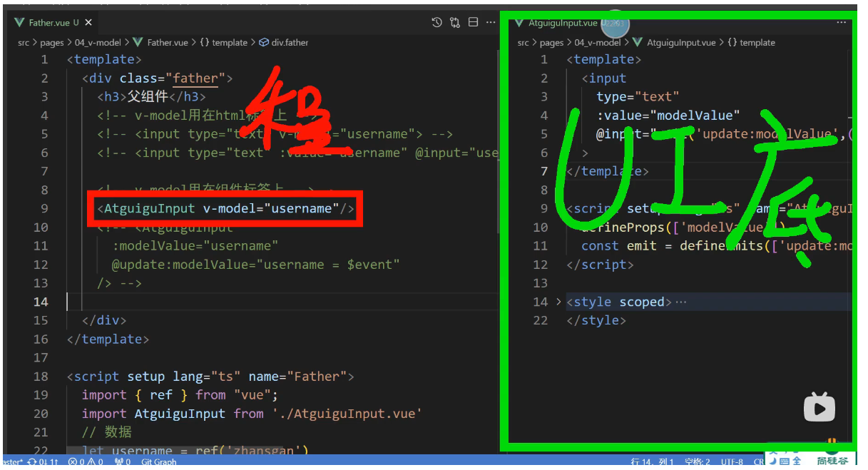Open the timeline history icon in left editor
The height and width of the screenshot is (470, 868).
pos(436,23)
